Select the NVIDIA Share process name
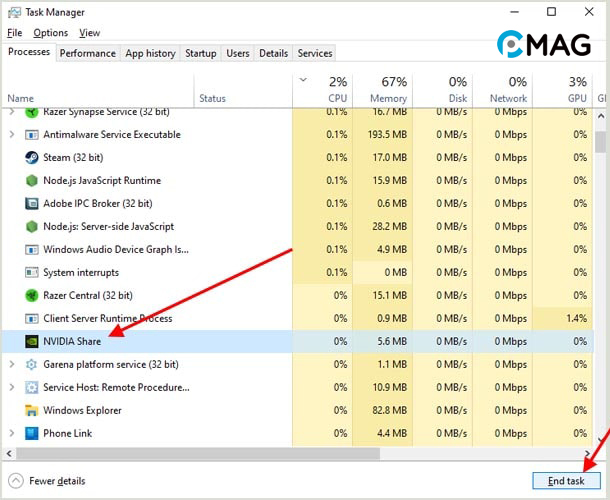This screenshot has width=610, height=500. click(72, 341)
